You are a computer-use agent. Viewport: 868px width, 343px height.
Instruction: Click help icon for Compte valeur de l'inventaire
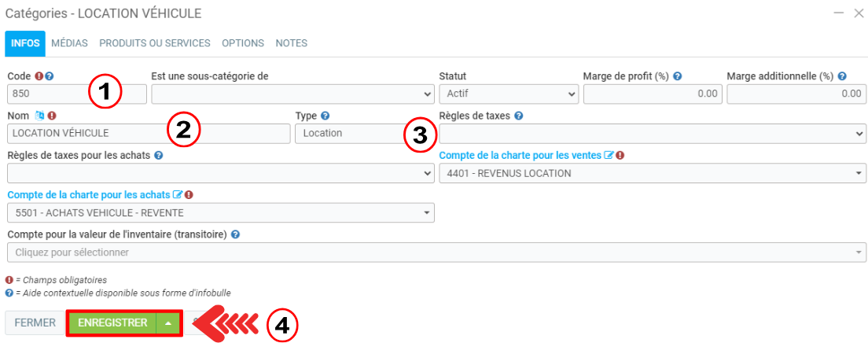pos(236,234)
